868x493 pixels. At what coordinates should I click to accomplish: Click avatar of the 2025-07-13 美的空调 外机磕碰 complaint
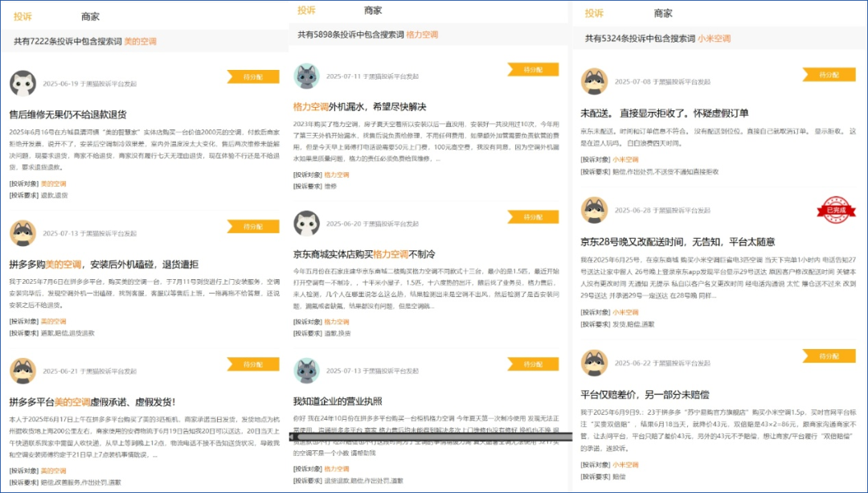coord(23,233)
